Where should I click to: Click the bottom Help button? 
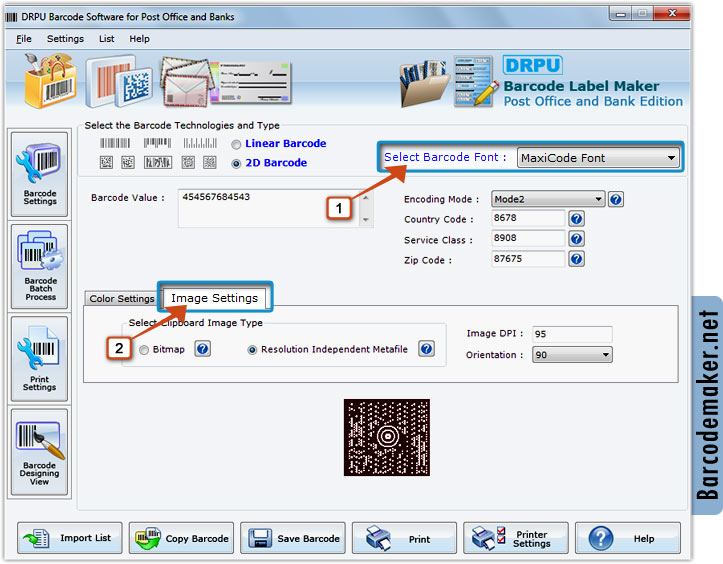(x=628, y=538)
